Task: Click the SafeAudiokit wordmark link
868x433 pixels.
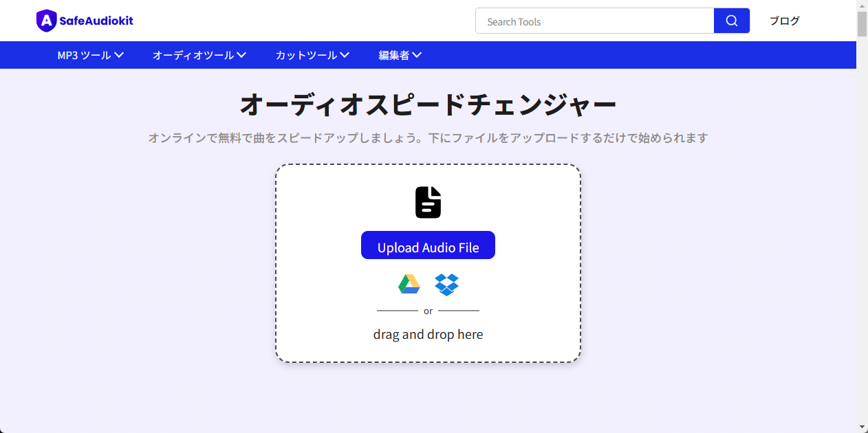Action: tap(95, 21)
